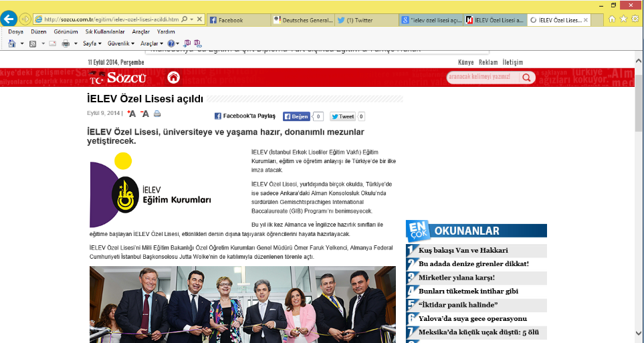Click the Sözcü home icon
This screenshot has width=644, height=343.
tap(173, 78)
